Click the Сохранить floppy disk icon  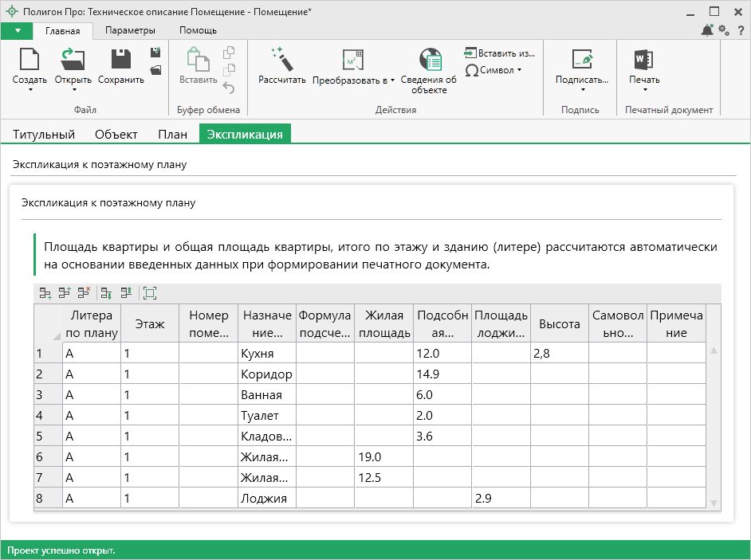121,60
